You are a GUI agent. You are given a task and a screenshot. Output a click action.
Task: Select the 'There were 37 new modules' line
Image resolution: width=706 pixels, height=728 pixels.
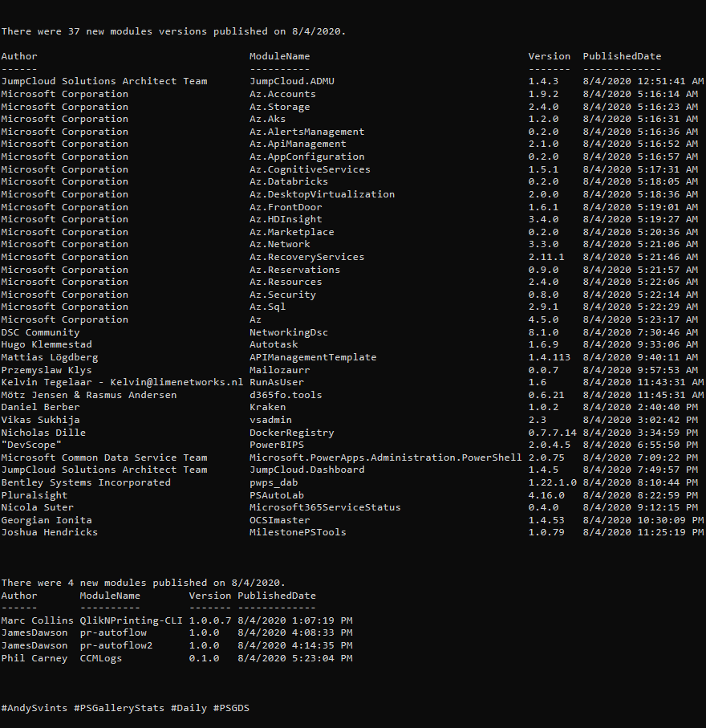[173, 31]
